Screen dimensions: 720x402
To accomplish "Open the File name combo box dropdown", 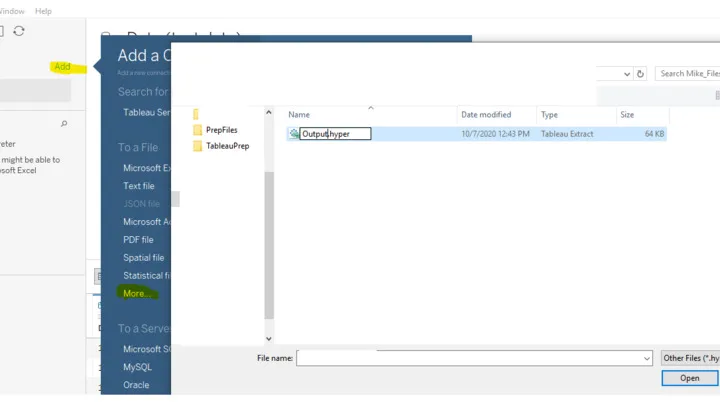I will (647, 358).
